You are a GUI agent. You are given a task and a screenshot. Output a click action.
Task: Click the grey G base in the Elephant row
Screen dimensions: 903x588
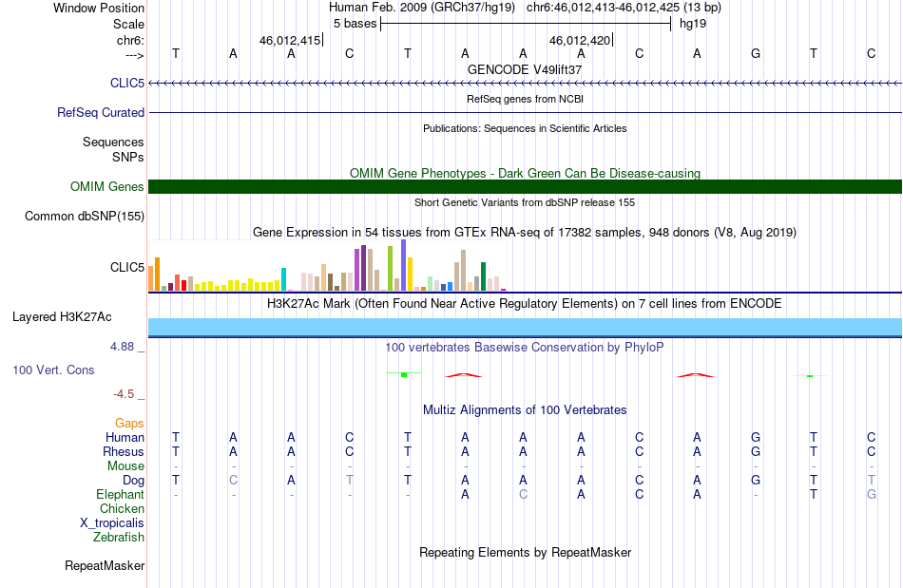pos(872,495)
